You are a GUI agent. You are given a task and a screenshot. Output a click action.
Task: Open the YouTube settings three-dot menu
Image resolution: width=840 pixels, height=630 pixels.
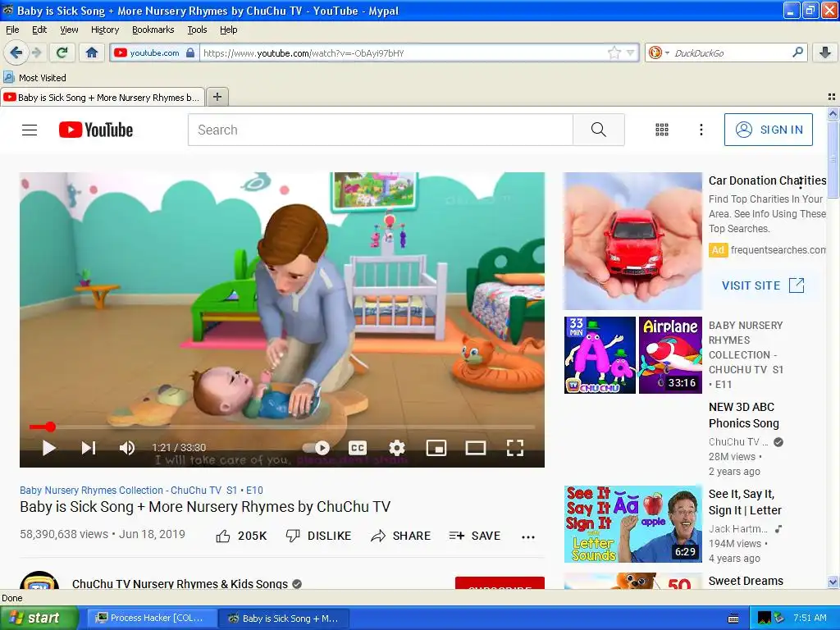coord(701,130)
